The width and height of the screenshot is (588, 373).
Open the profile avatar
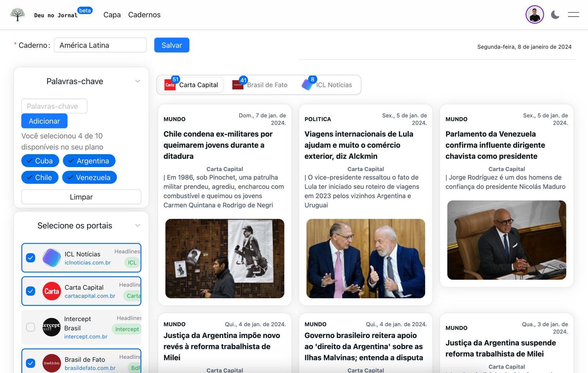pyautogui.click(x=534, y=14)
